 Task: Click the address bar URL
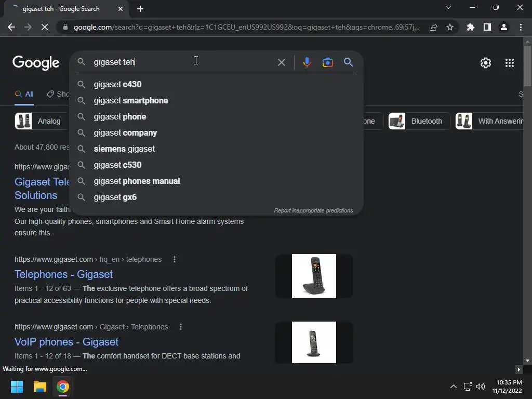point(247,27)
